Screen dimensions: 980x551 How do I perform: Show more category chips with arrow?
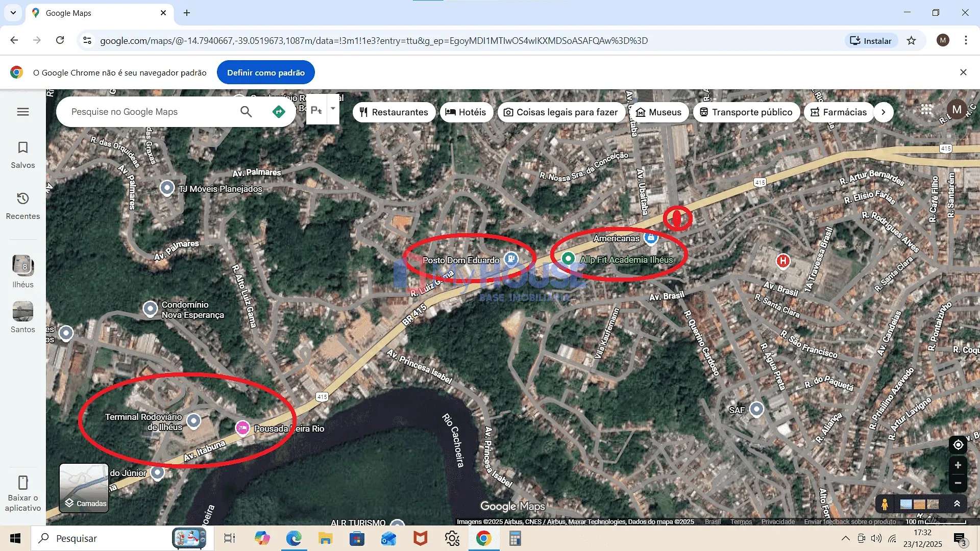click(883, 112)
